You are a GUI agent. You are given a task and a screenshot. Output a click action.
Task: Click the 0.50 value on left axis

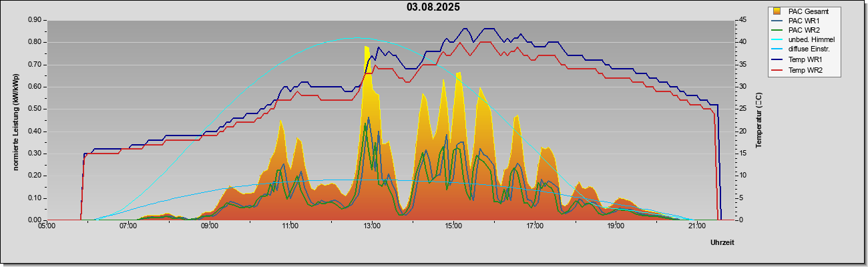pyautogui.click(x=33, y=109)
